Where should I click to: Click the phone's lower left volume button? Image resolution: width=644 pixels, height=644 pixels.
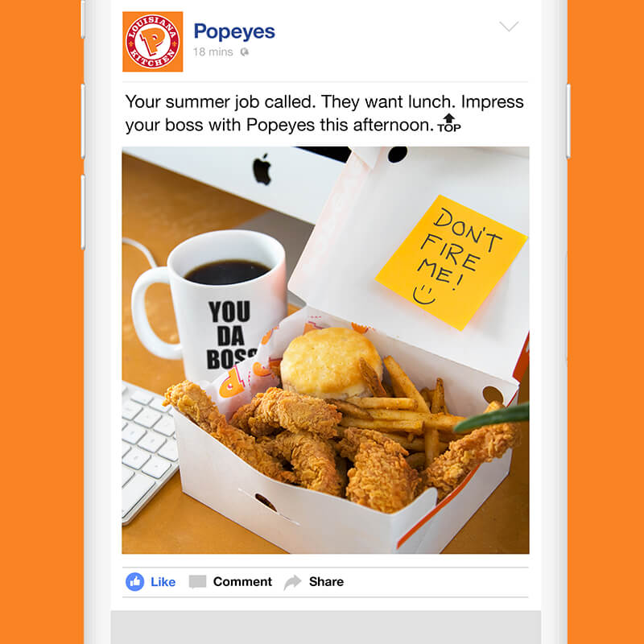click(x=83, y=212)
